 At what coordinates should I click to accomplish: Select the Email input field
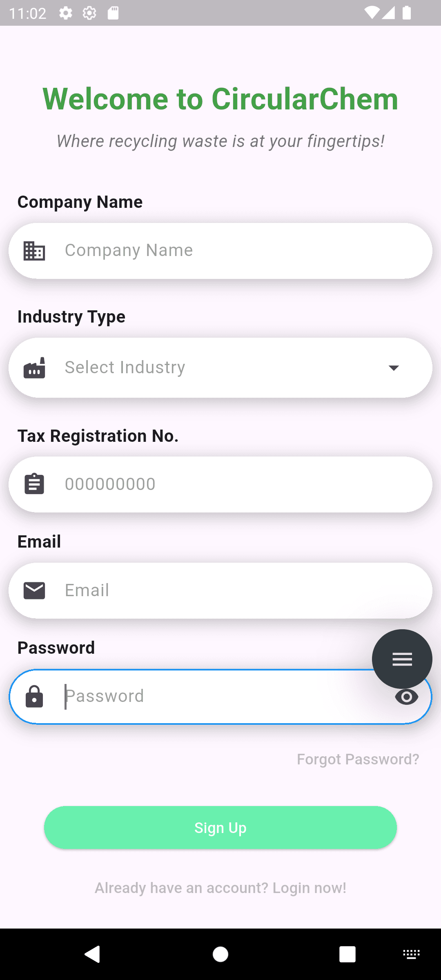[x=237, y=590]
